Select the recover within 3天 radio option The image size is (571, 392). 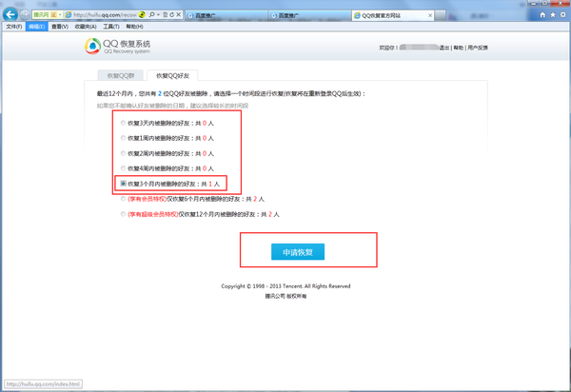(123, 123)
